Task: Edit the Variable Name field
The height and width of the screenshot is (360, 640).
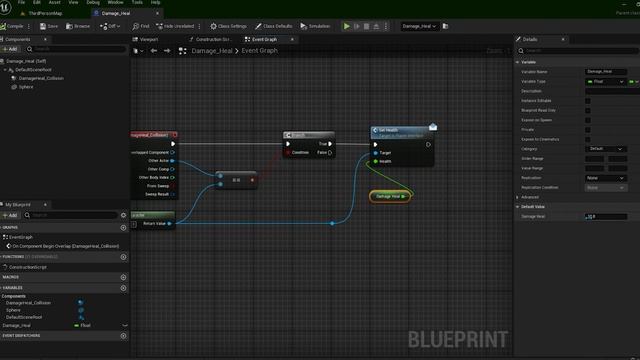Action: pos(606,71)
